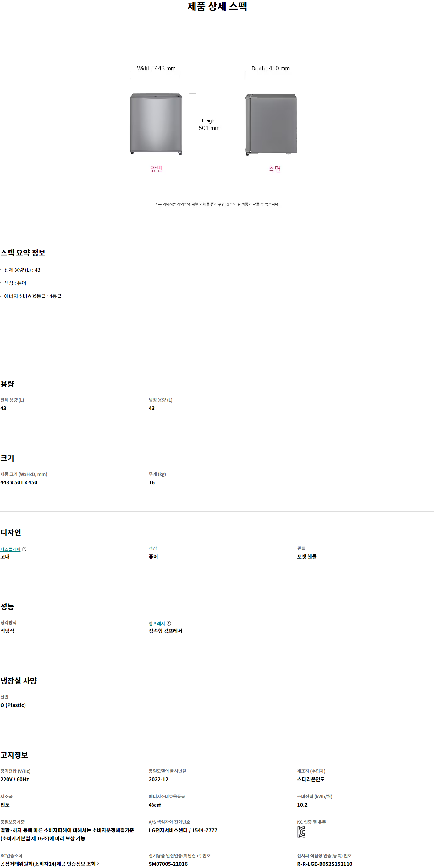Open 공정거래위원회(소비자24) 인증정보 조회 link
Viewport: 434px width, 868px height.
coord(48,864)
